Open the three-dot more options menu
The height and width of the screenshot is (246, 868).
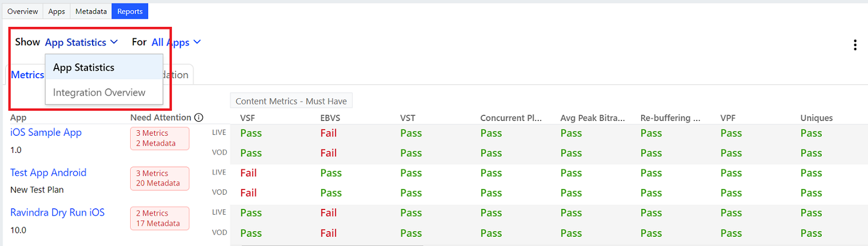pos(855,45)
